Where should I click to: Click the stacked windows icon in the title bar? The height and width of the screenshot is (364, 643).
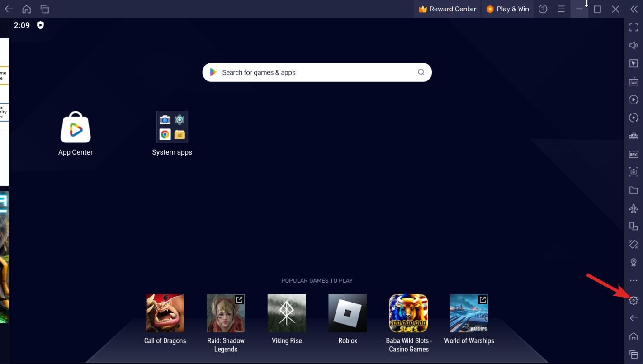[x=44, y=9]
